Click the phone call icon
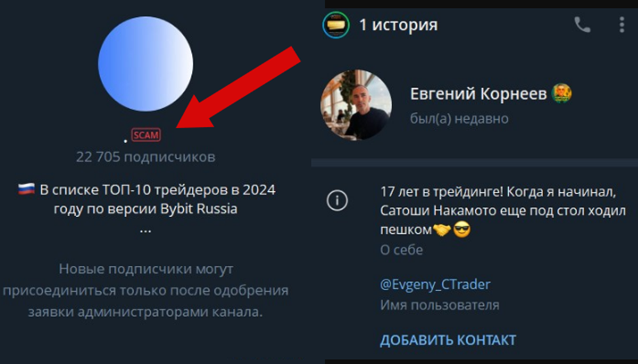This screenshot has height=364, width=638. pyautogui.click(x=582, y=26)
